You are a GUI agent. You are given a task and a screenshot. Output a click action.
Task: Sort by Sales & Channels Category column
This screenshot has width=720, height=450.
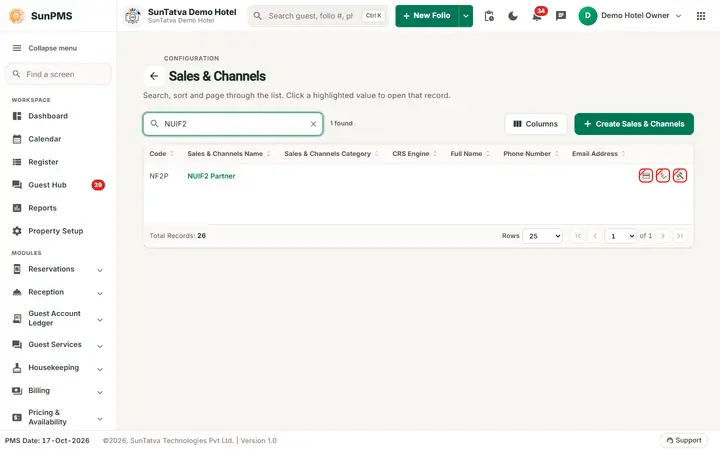pos(331,154)
